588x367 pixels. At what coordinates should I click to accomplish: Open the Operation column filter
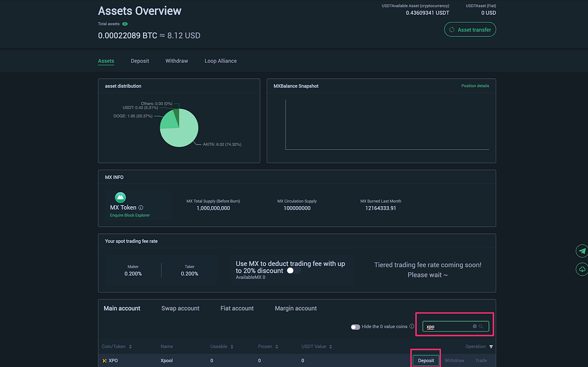tap(491, 346)
